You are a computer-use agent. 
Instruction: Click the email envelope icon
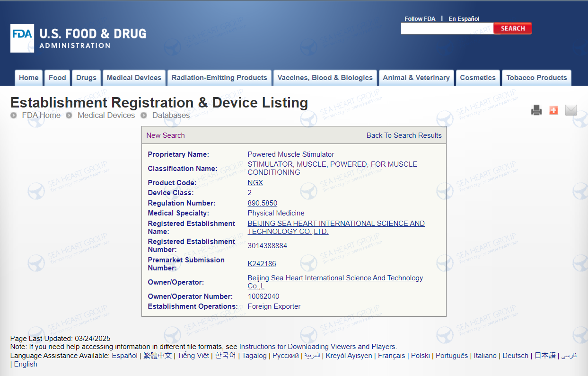coord(571,110)
